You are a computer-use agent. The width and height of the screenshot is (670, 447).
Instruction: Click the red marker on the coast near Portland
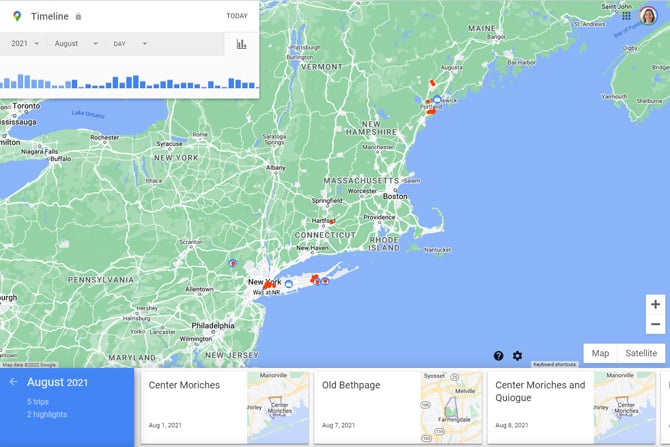click(431, 112)
